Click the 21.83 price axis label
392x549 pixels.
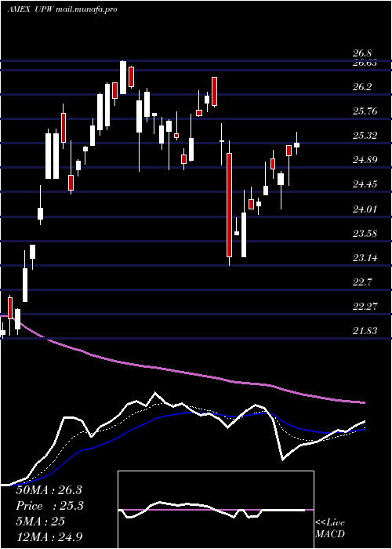click(x=365, y=330)
